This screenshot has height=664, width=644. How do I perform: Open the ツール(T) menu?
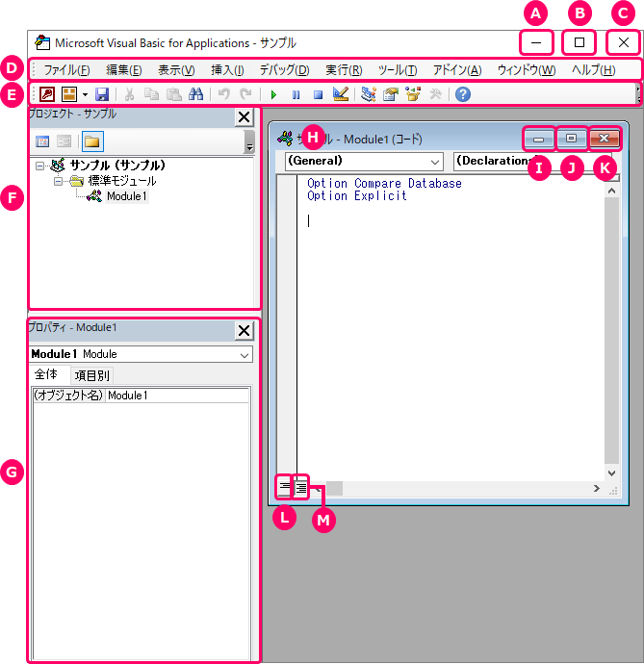click(x=398, y=70)
